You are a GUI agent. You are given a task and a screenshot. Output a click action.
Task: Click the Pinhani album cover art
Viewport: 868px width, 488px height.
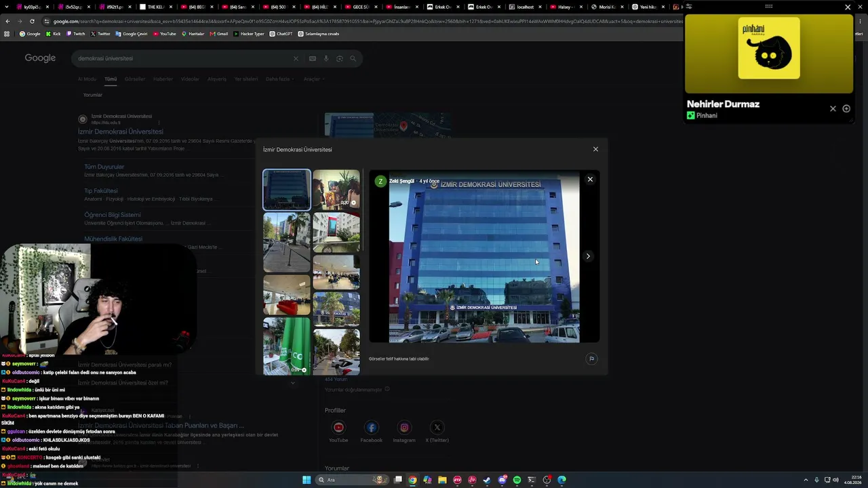click(x=769, y=48)
